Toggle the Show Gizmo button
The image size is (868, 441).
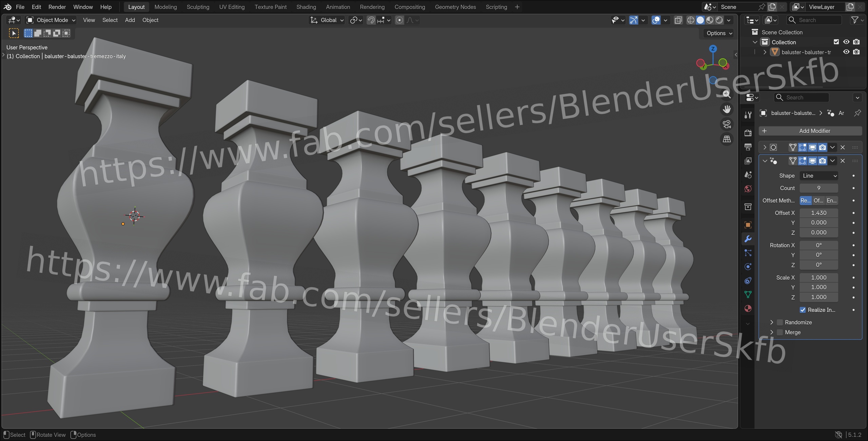[633, 20]
